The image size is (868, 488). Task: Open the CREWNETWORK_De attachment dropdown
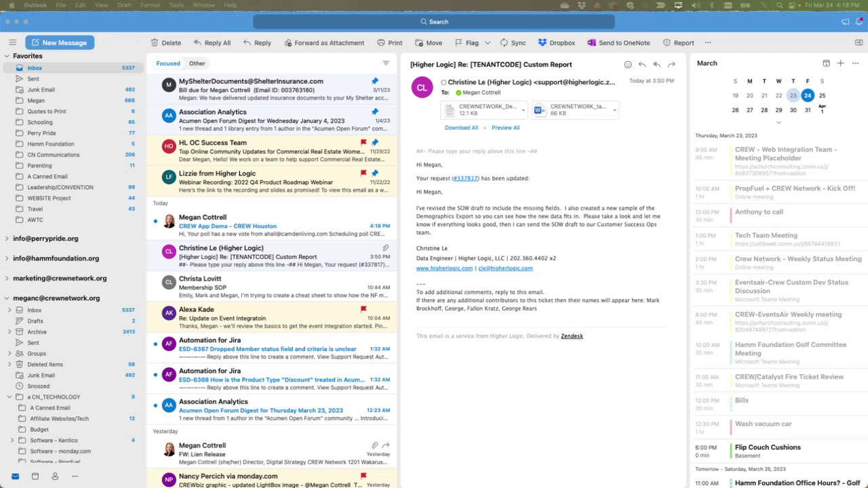pos(524,110)
